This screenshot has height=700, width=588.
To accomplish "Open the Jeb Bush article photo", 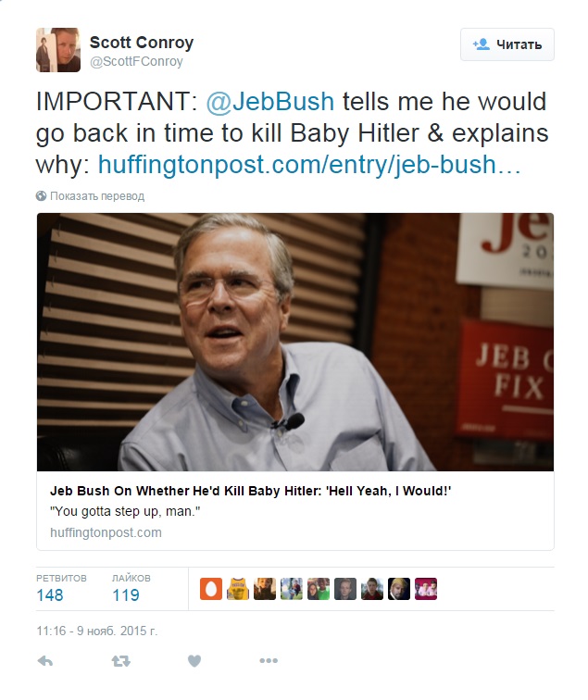I will pyautogui.click(x=295, y=342).
